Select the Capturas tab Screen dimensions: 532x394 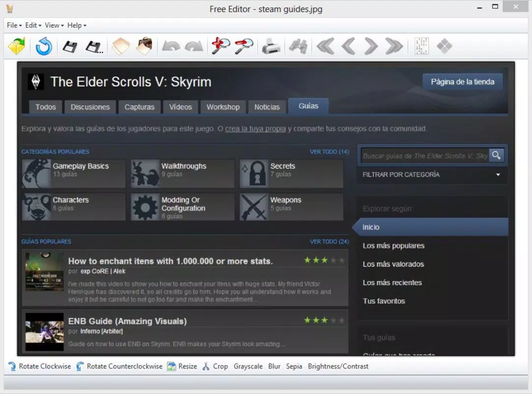point(139,107)
